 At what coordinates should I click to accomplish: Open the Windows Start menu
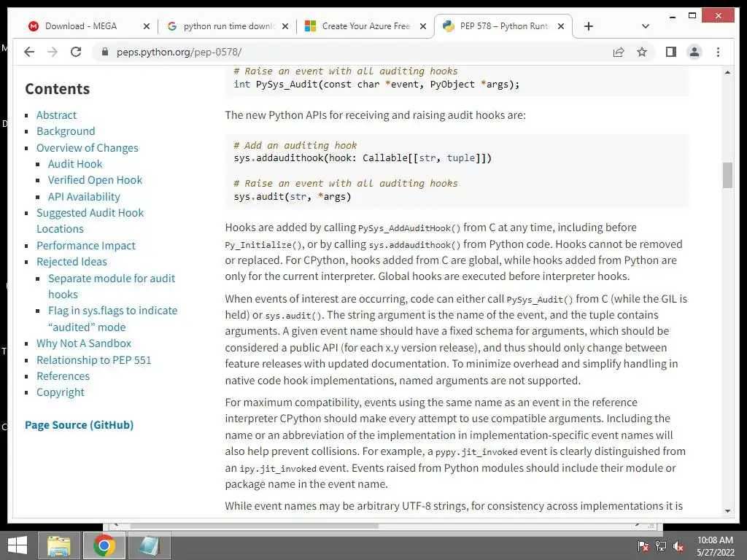[x=18, y=545]
